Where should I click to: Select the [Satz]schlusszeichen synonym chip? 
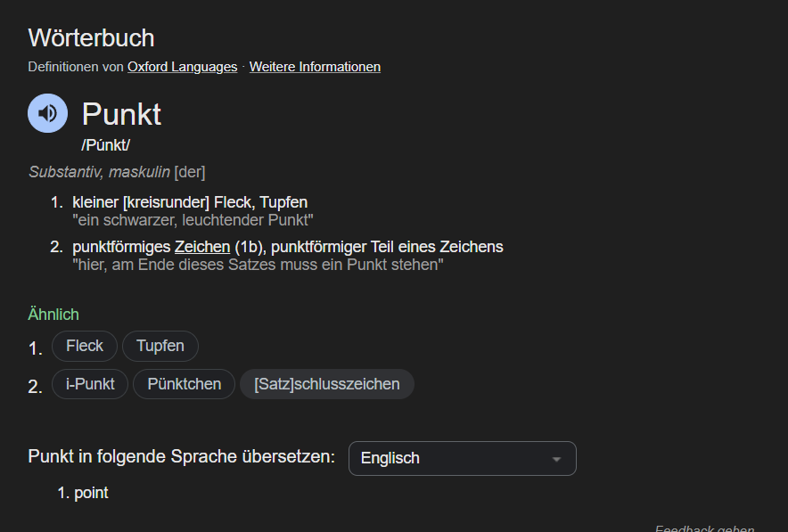coord(327,384)
